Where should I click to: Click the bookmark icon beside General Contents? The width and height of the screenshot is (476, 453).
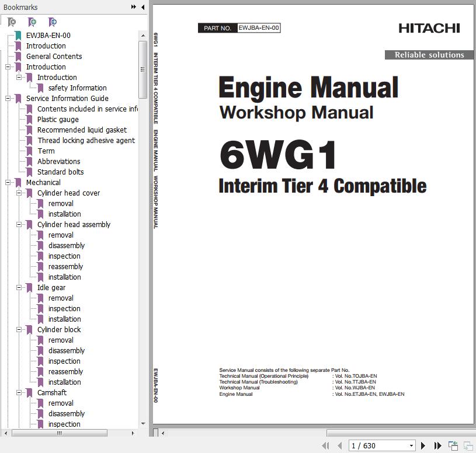pos(18,57)
